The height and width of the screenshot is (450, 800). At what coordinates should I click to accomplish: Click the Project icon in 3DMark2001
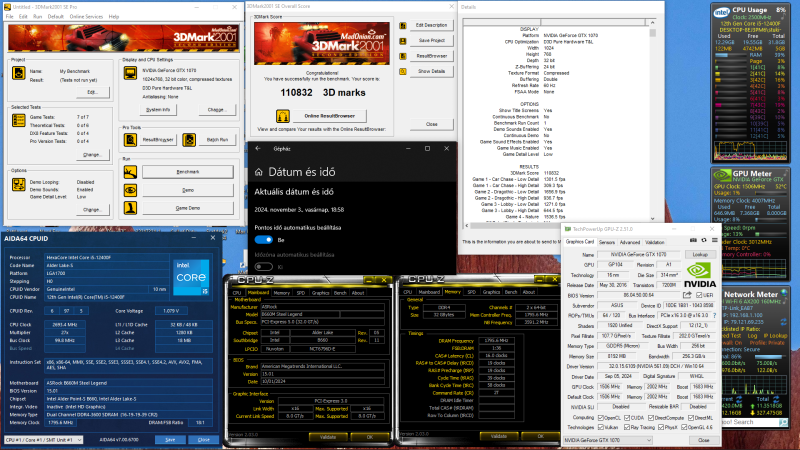tap(19, 73)
